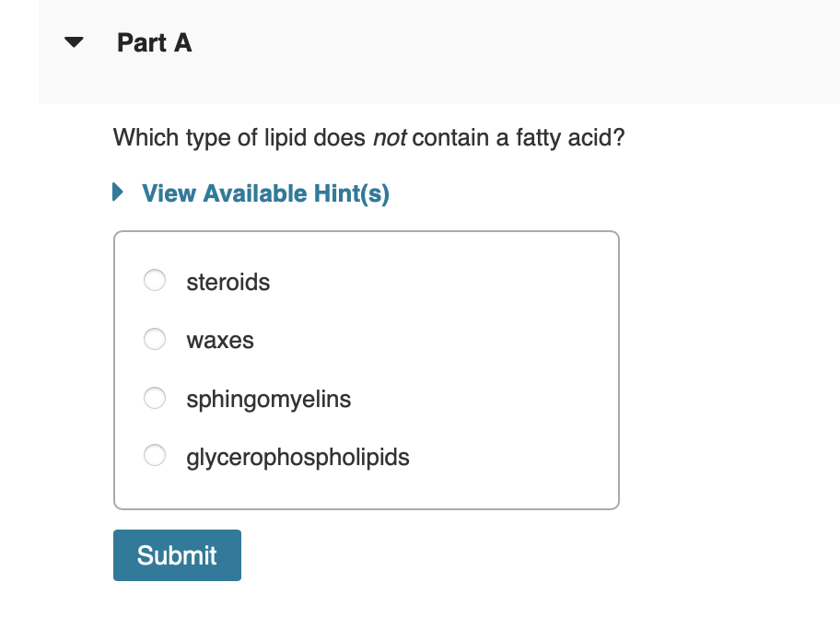840x641 pixels.
Task: Open the View Available Hint(s) link
Action: pos(265,193)
